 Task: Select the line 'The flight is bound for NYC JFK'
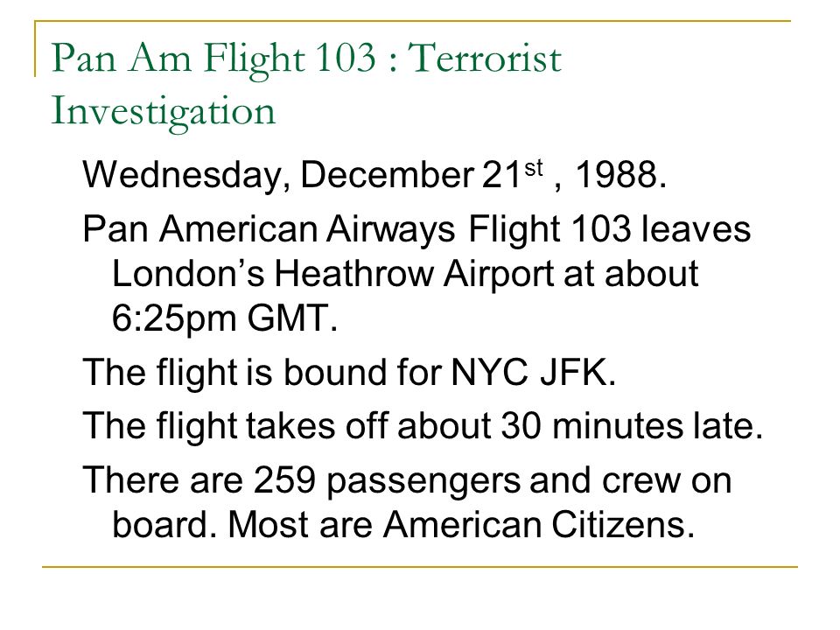349,373
